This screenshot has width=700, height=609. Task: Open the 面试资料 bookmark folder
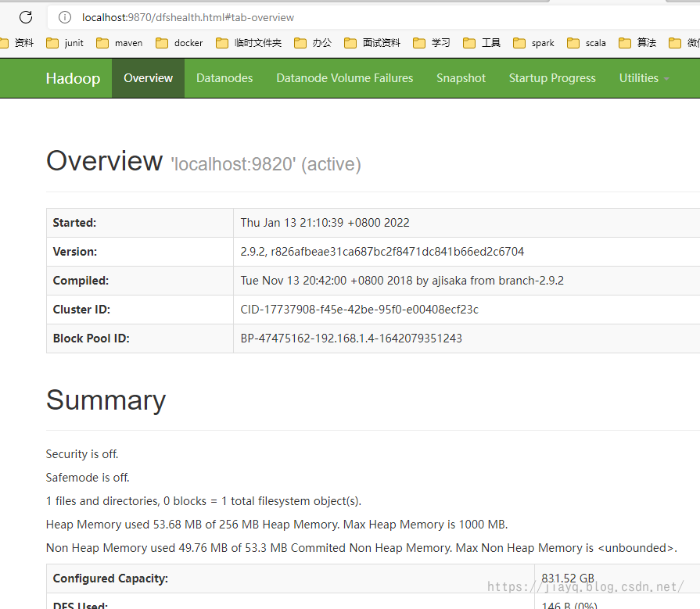coord(372,43)
